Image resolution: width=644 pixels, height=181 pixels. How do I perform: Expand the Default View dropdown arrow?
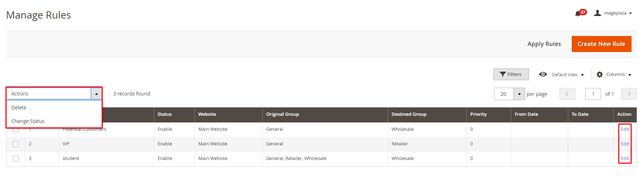pos(582,75)
